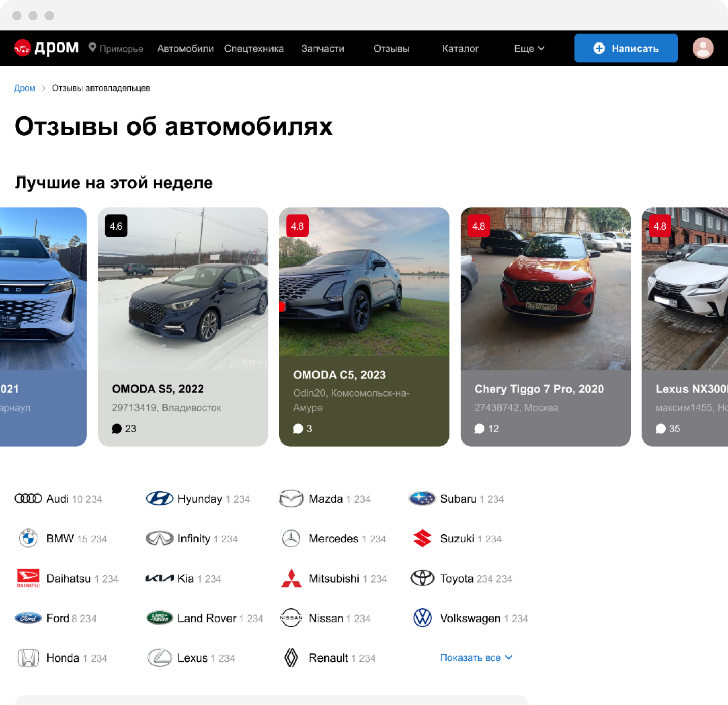Image resolution: width=728 pixels, height=705 pixels.
Task: Click the Drom logo icon
Action: click(22, 48)
